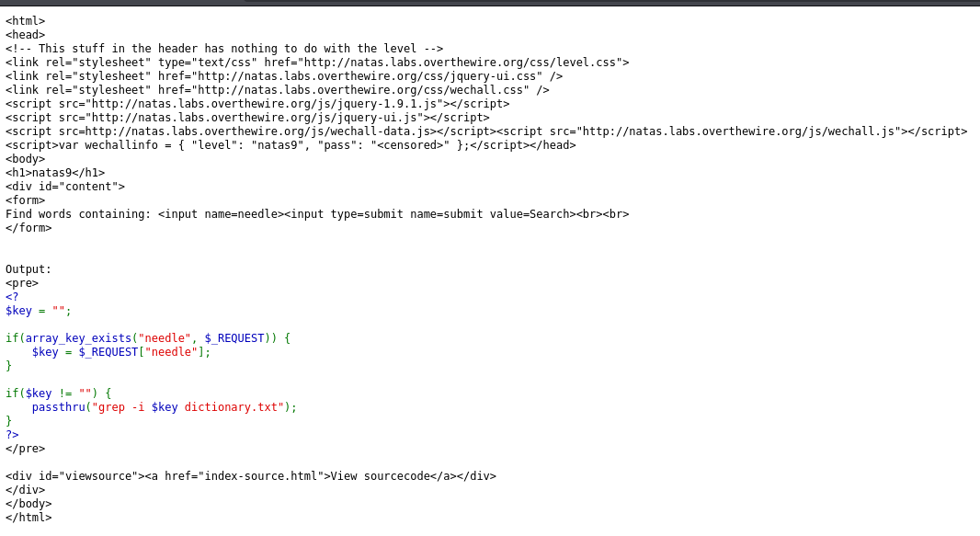Click the level.css stylesheet URL
This screenshot has height=536, width=980.
(x=462, y=63)
